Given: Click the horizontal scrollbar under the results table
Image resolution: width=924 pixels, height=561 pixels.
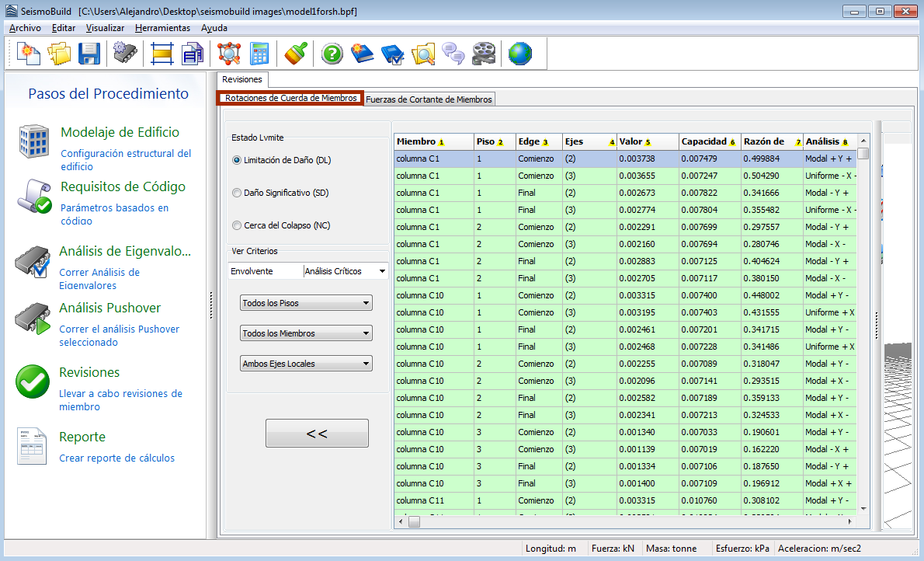Looking at the screenshot, I should pos(621,522).
